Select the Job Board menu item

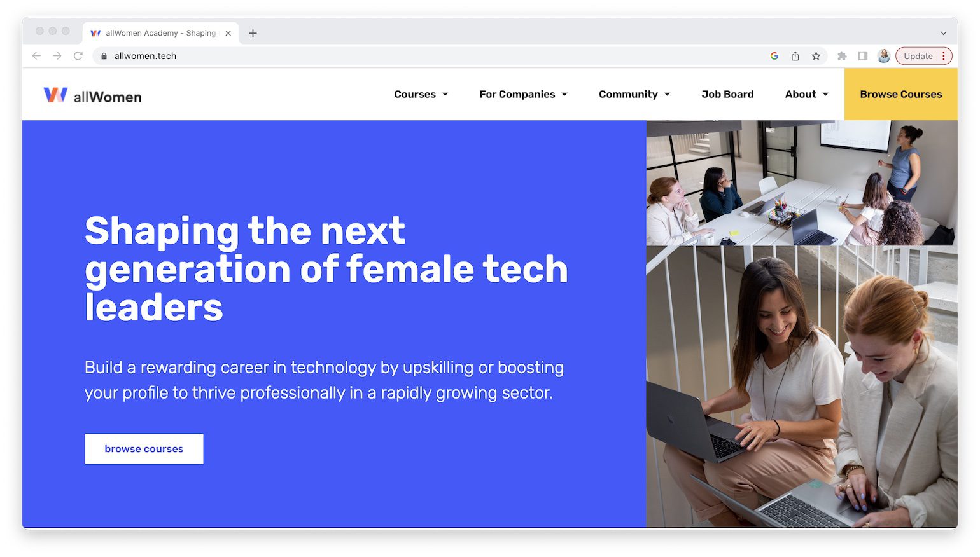coord(727,94)
